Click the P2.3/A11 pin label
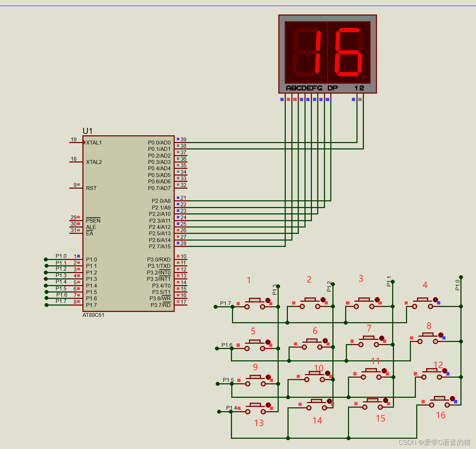The image size is (476, 449). [x=160, y=221]
